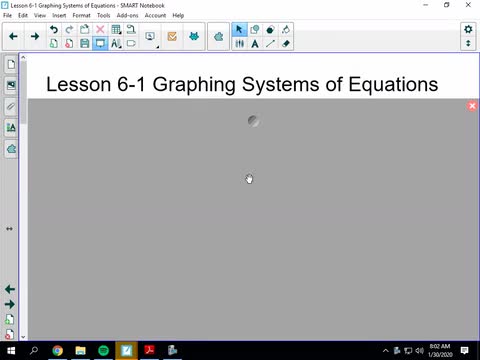Save the notebook file with disk icon

tap(84, 43)
